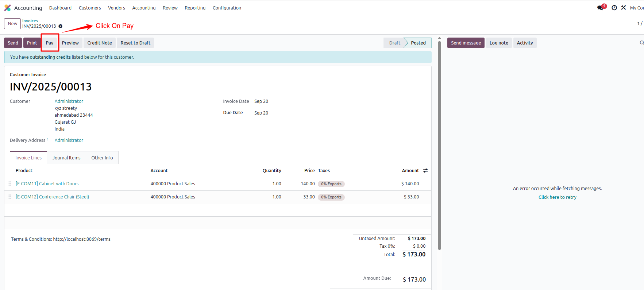Click the Pay button

tap(50, 43)
